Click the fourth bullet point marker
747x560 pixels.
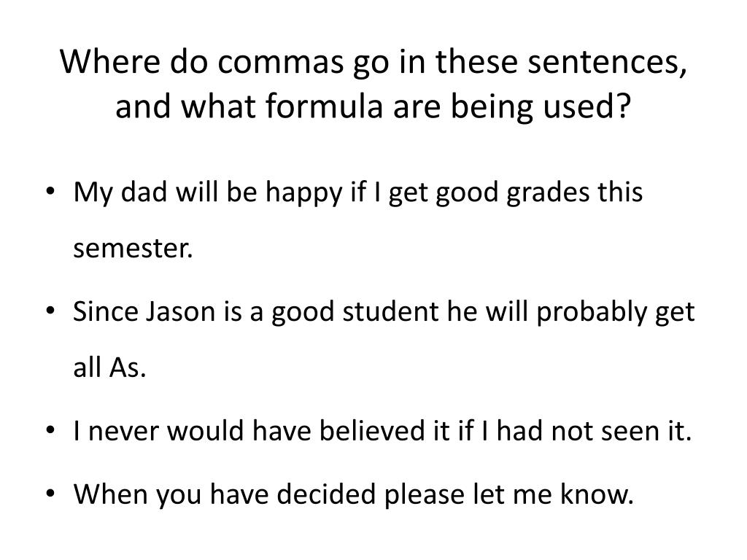pyautogui.click(x=51, y=493)
